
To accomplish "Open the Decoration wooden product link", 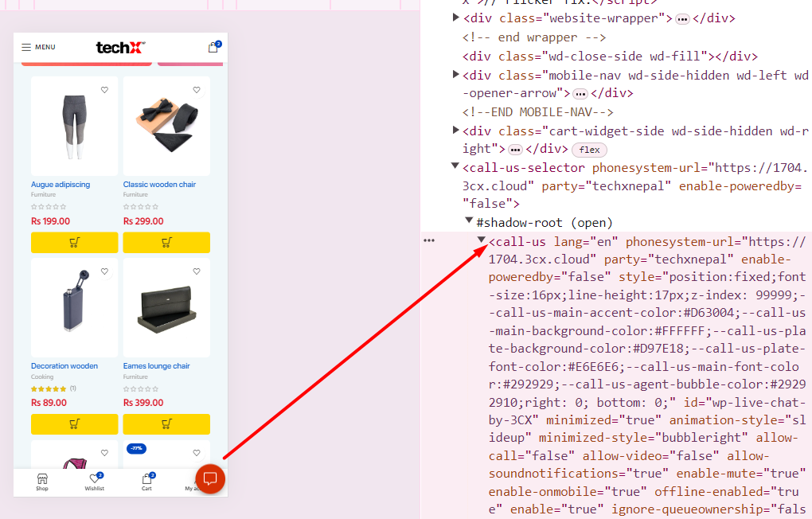I will [x=64, y=366].
